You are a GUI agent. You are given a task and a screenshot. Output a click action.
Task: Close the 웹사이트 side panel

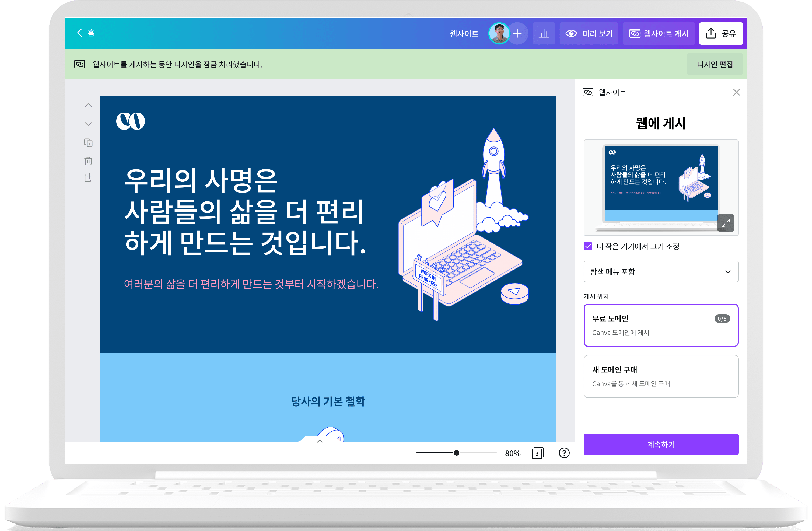point(736,92)
